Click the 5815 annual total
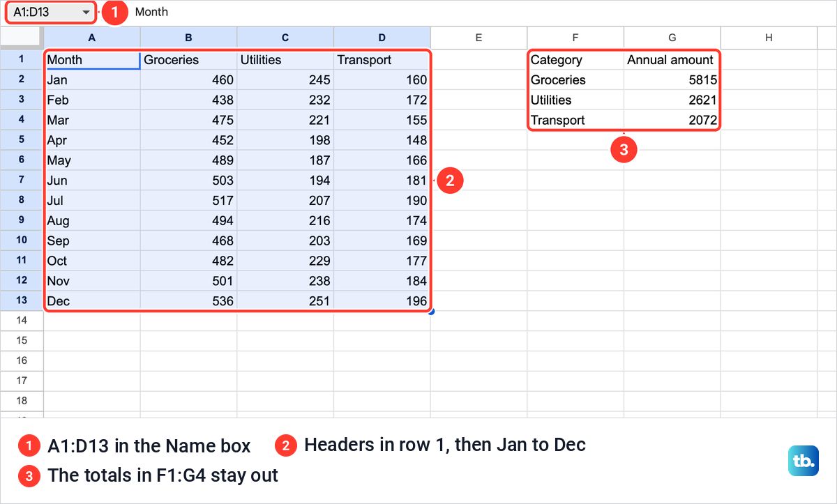 (672, 80)
